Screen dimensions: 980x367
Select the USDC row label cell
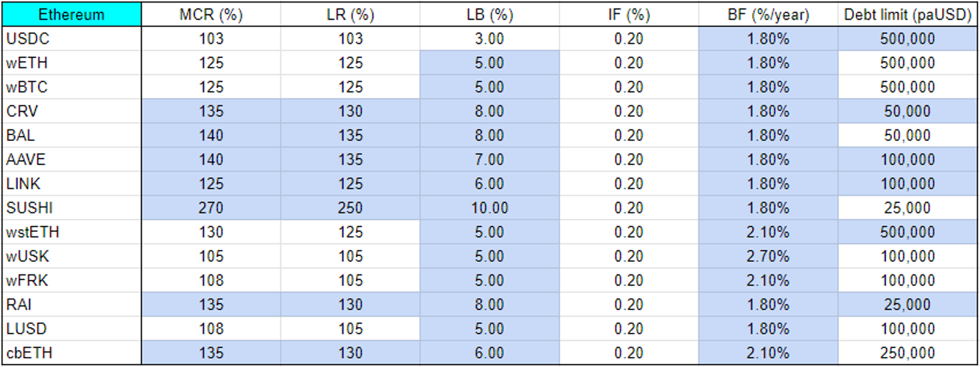point(71,39)
